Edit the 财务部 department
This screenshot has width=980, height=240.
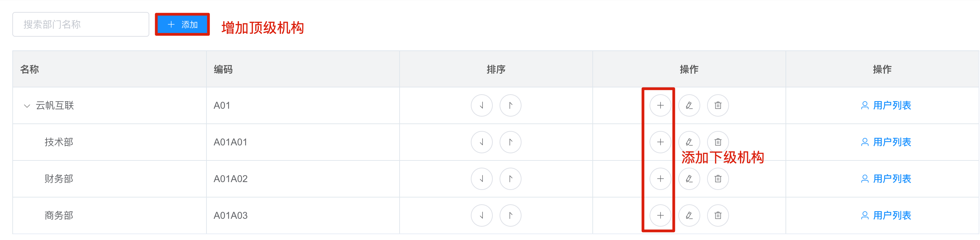pos(689,179)
